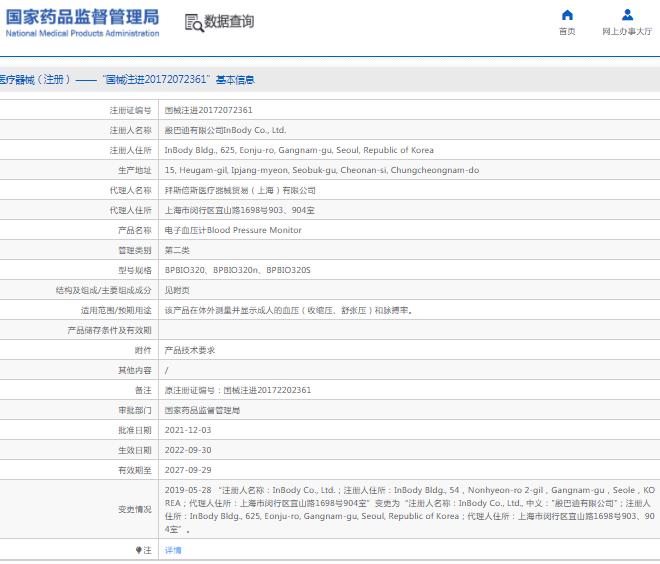This screenshot has width=660, height=564.
Task: Open the 网上办事大厅 user icon
Action: [627, 15]
